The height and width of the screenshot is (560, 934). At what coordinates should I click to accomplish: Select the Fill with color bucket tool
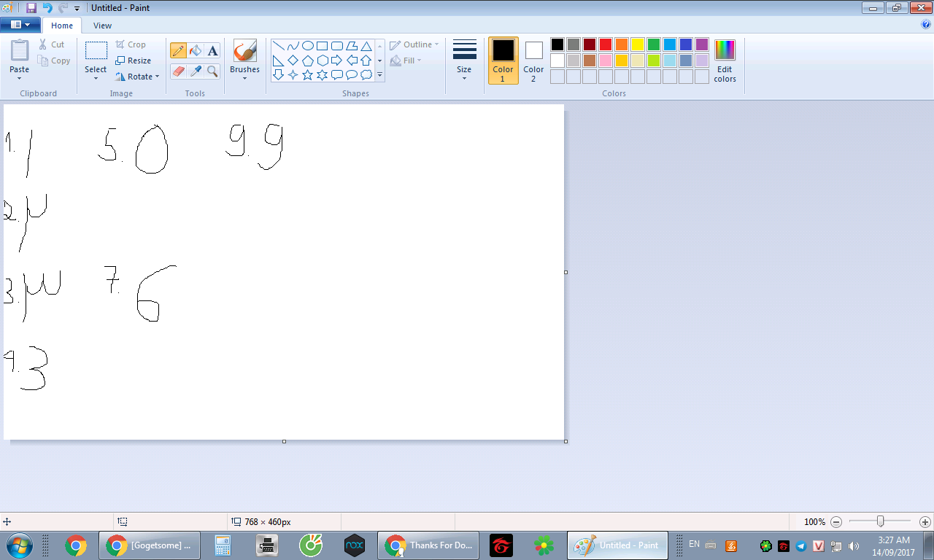tap(196, 50)
